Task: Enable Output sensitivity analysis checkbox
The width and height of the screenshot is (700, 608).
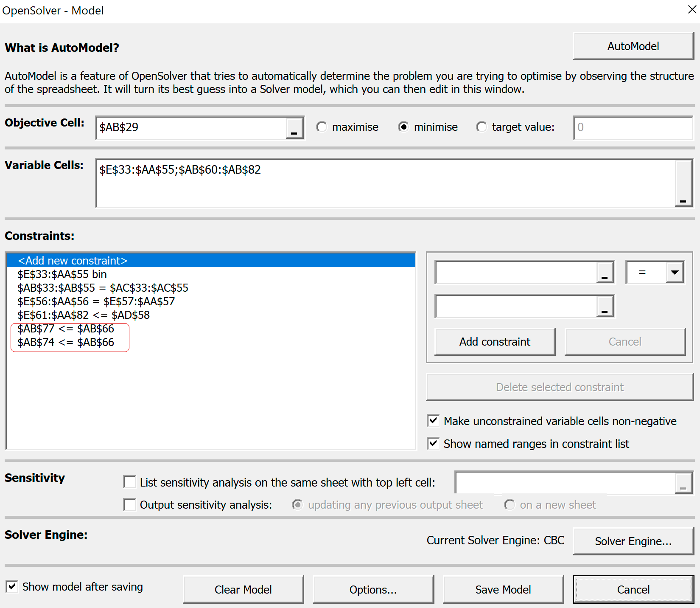Action: pyautogui.click(x=129, y=504)
